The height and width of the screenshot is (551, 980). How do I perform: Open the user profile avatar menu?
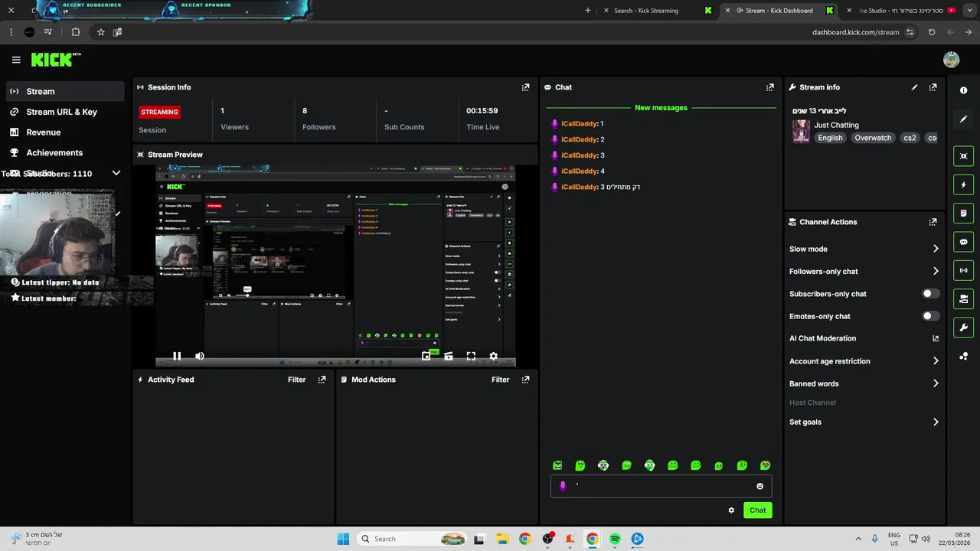(x=951, y=60)
